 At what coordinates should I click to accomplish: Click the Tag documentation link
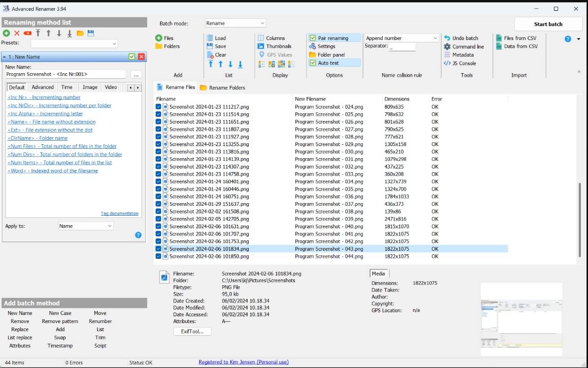tap(120, 214)
